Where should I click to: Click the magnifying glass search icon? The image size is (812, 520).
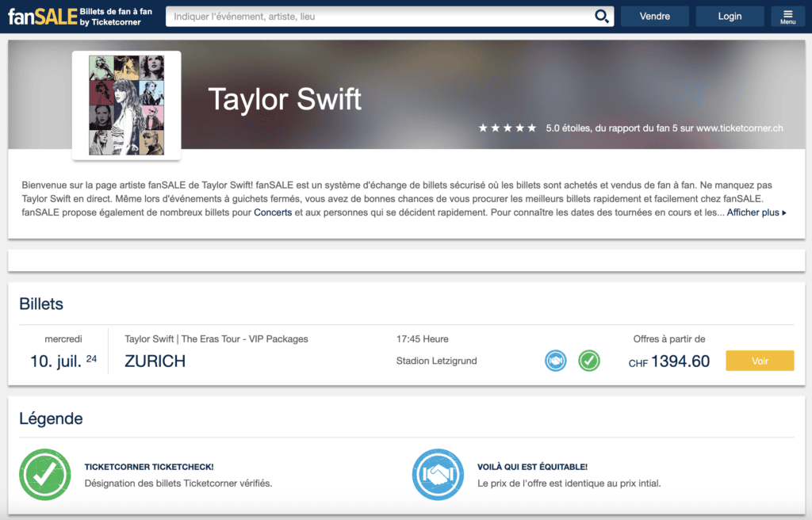click(602, 17)
